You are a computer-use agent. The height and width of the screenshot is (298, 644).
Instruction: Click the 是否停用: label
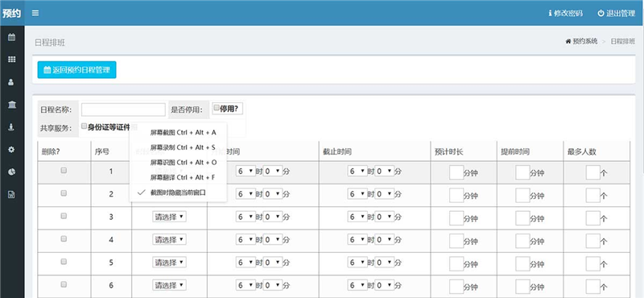[187, 110]
